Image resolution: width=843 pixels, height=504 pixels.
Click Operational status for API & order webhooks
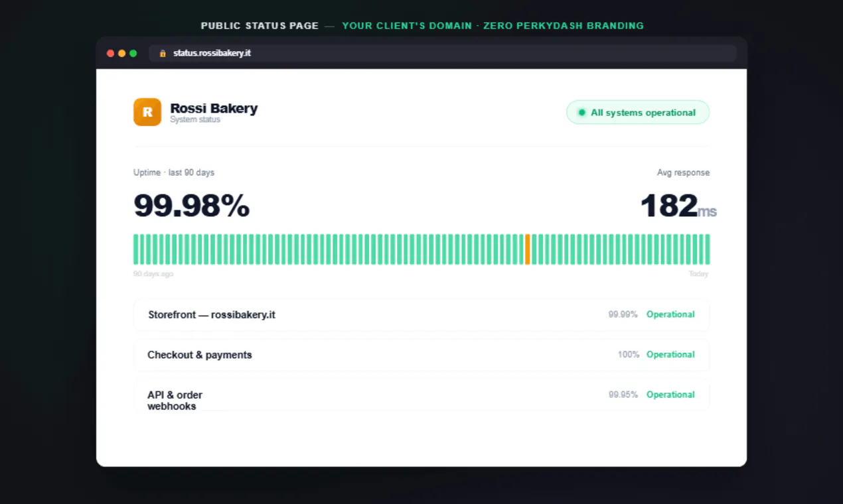coord(670,395)
